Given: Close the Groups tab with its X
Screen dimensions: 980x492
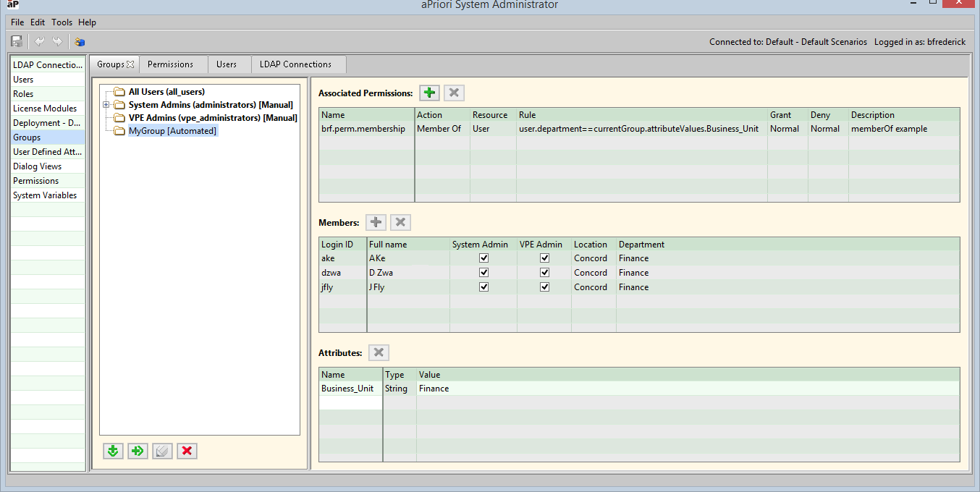Looking at the screenshot, I should (130, 64).
